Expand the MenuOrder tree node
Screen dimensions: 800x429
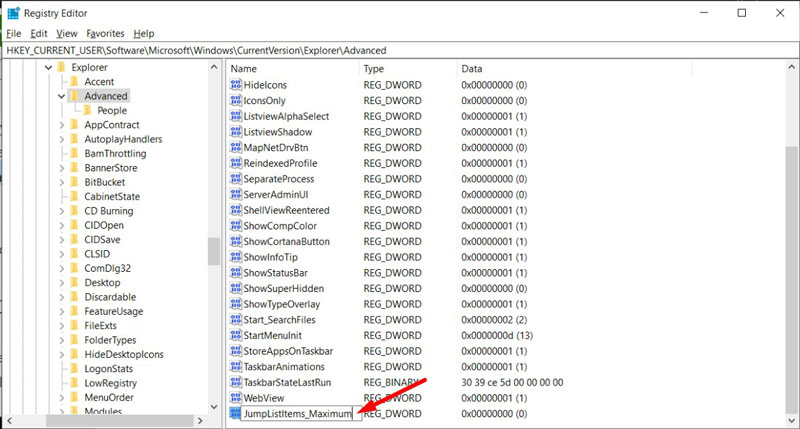pyautogui.click(x=62, y=397)
